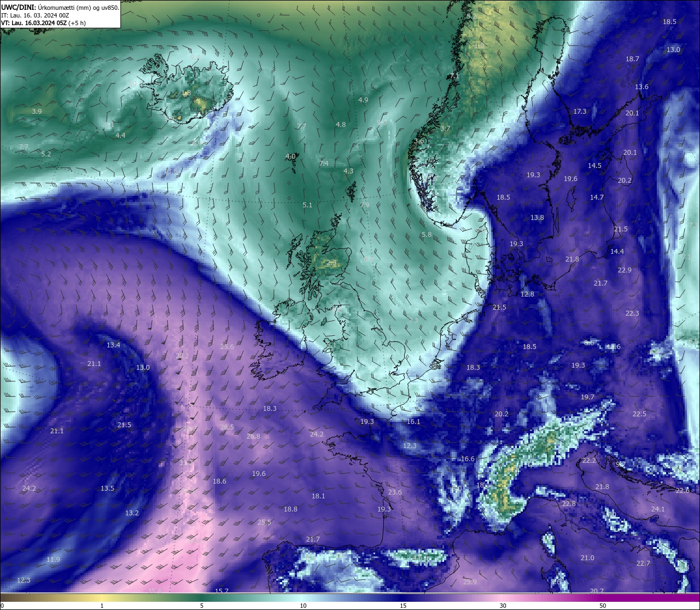Select the 18.6 reading
This screenshot has width=700, height=610.
219,481
